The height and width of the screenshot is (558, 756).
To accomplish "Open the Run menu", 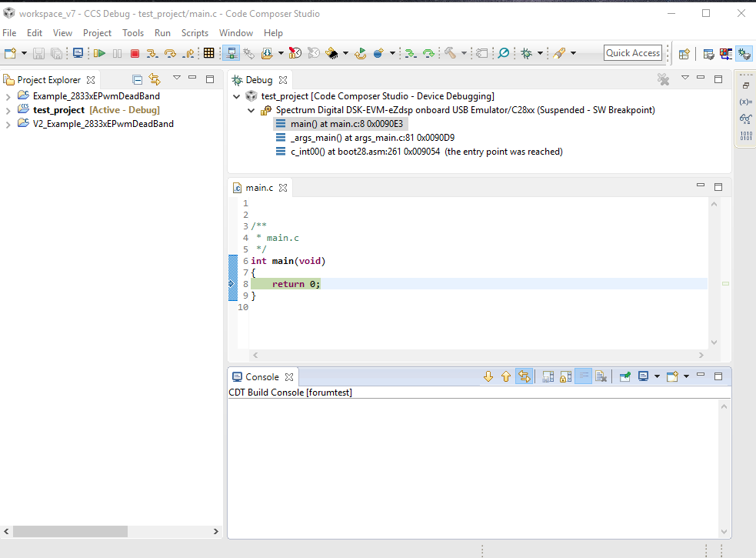I will pos(162,33).
